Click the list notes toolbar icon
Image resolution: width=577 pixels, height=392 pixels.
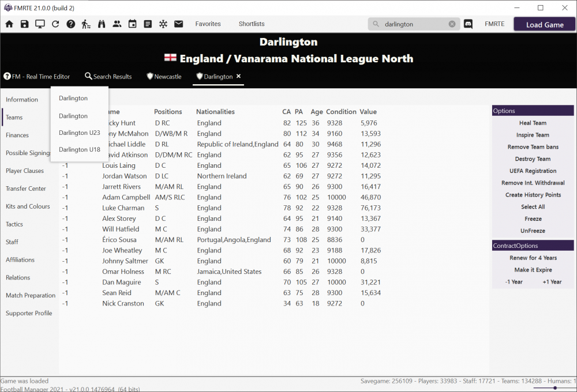point(148,24)
